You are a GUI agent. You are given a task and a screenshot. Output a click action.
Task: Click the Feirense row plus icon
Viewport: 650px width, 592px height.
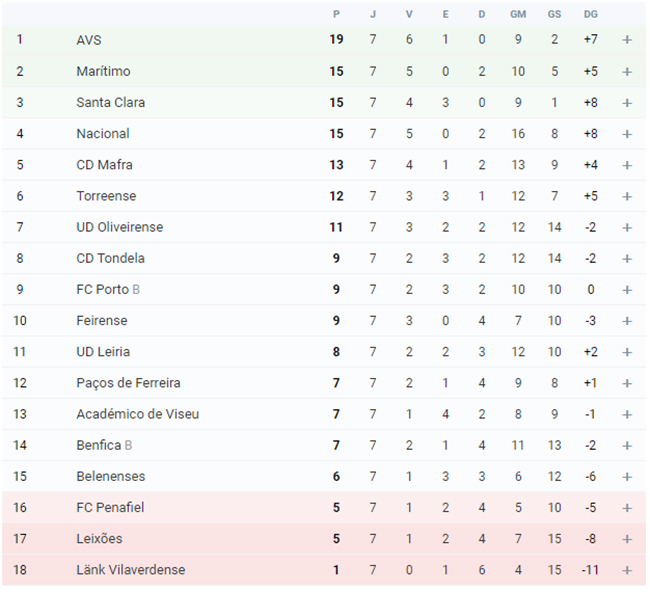(627, 321)
